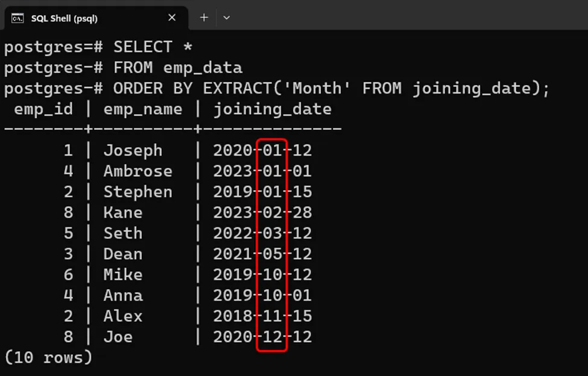This screenshot has width=588, height=376.
Task: Click the date 2019-01-15 for Stephen
Action: click(x=262, y=192)
